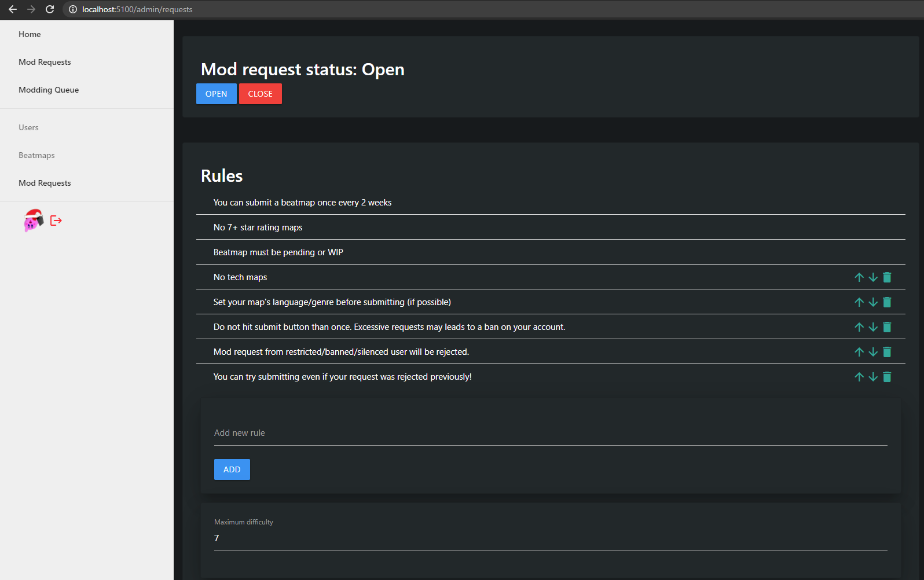Click the browser address bar URL
The image size is (924, 580).
pyautogui.click(x=137, y=9)
